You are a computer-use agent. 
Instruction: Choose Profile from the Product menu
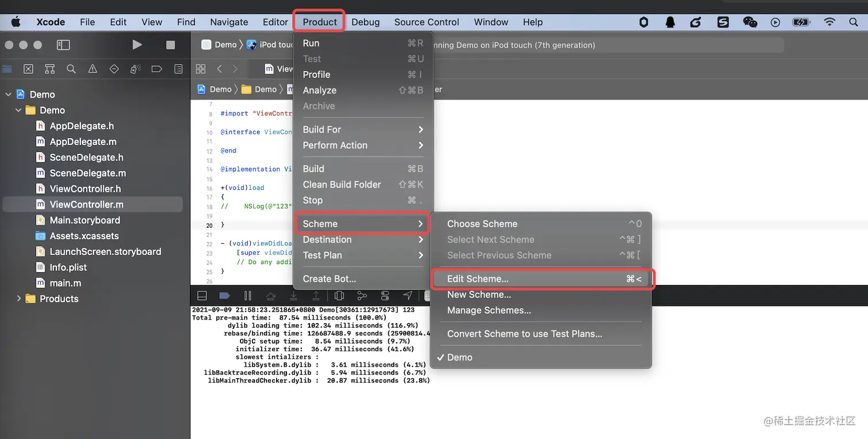coord(363,75)
